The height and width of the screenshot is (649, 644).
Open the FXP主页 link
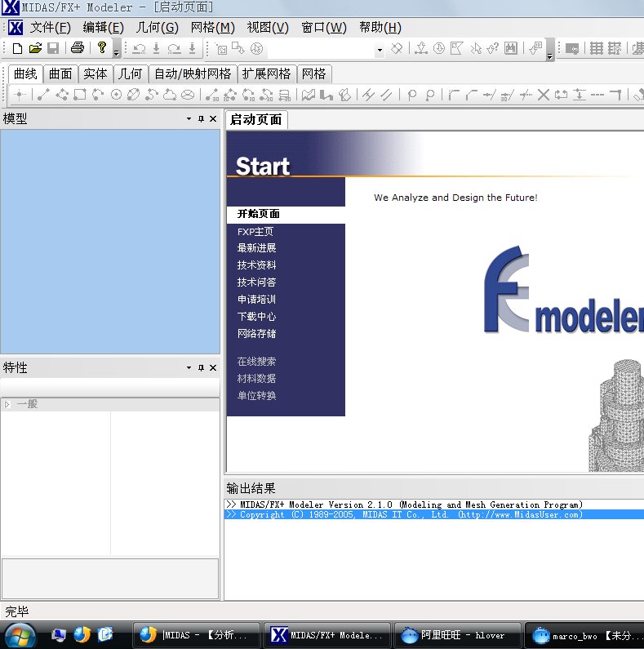tap(255, 232)
